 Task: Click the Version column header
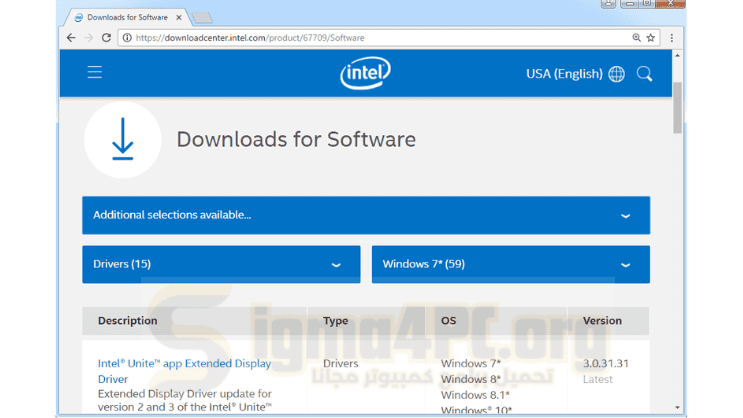(602, 321)
